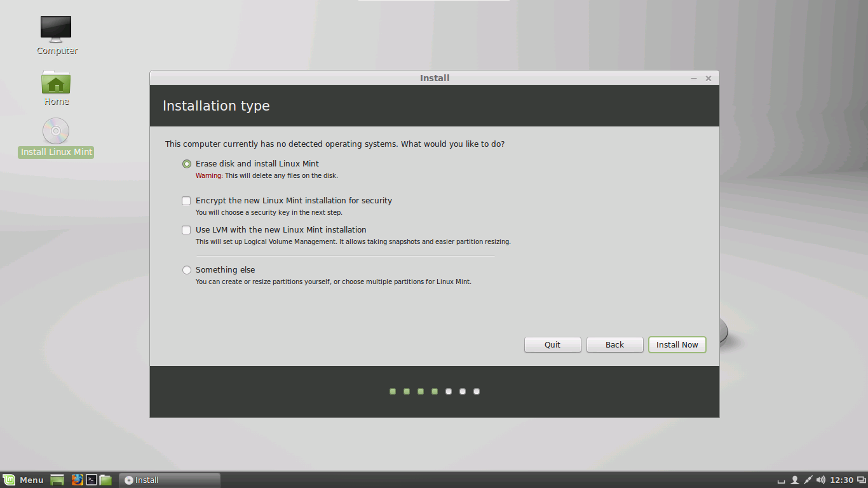Enable Use LVM with new installation

click(x=186, y=230)
